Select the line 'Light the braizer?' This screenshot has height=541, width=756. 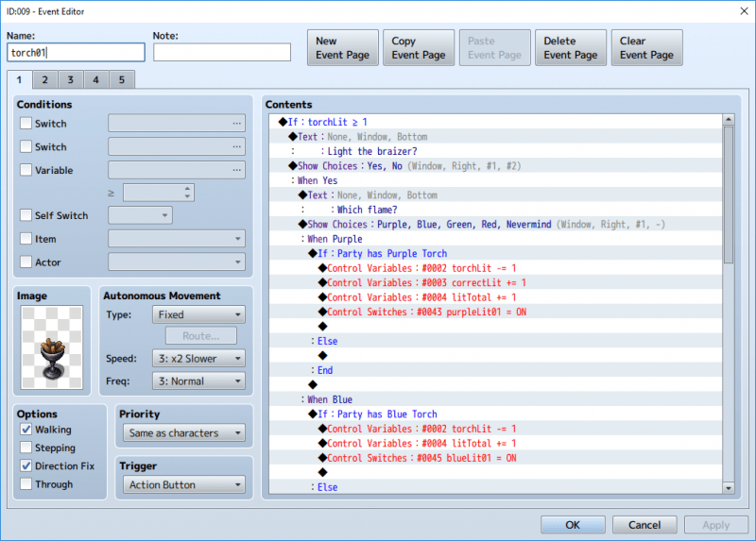495,151
